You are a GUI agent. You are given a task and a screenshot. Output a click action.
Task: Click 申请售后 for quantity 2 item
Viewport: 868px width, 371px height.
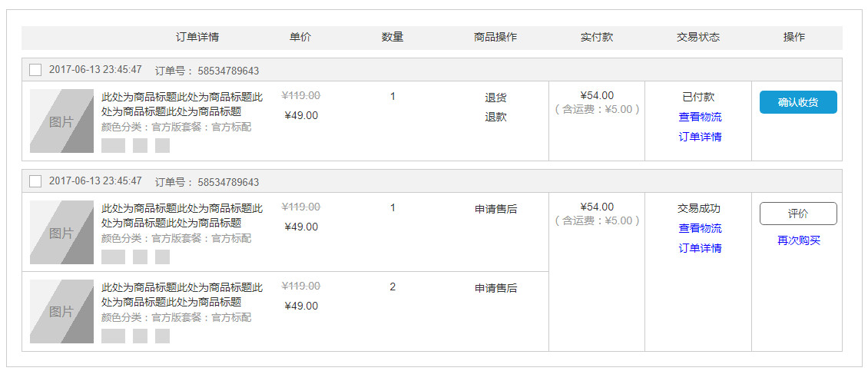[495, 288]
